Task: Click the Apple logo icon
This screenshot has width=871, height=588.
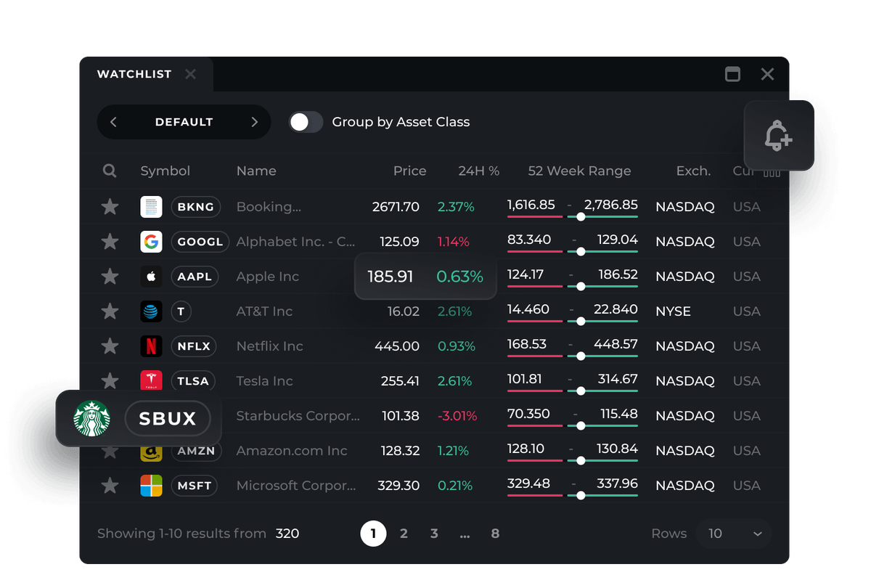Action: click(151, 277)
